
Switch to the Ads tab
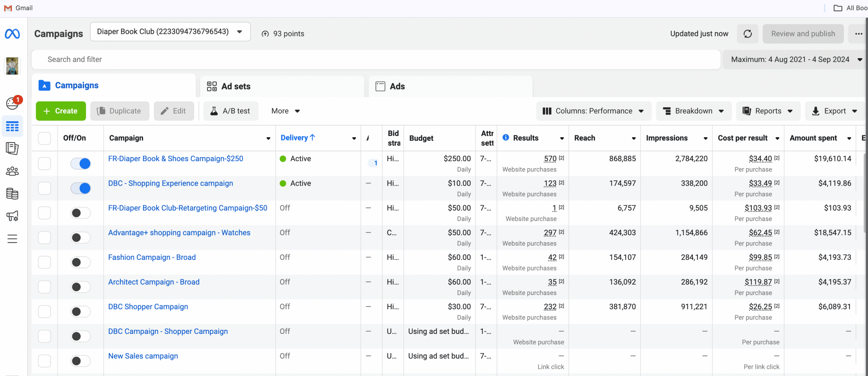(397, 86)
